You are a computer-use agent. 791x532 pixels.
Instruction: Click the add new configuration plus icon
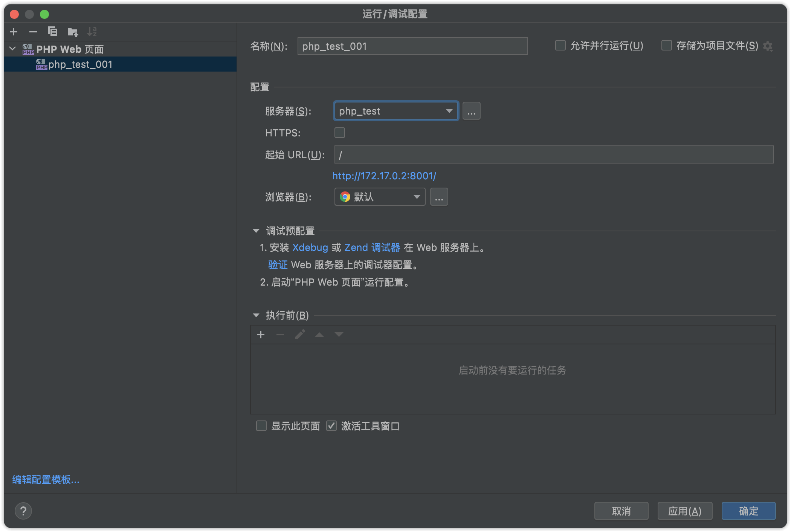[x=14, y=32]
